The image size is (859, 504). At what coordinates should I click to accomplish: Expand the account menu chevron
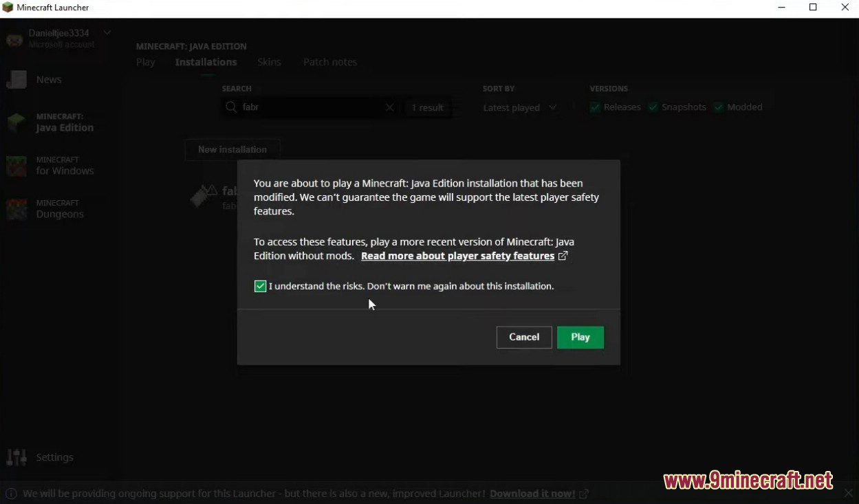tap(107, 32)
